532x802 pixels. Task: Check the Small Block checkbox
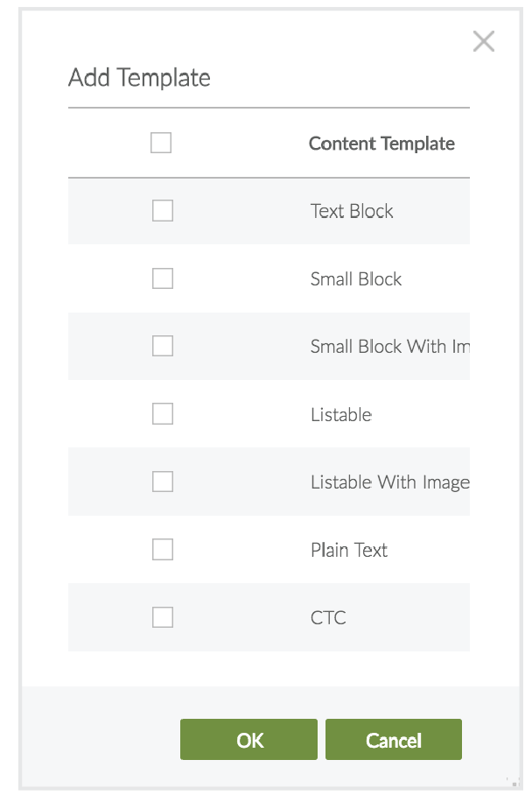163,278
